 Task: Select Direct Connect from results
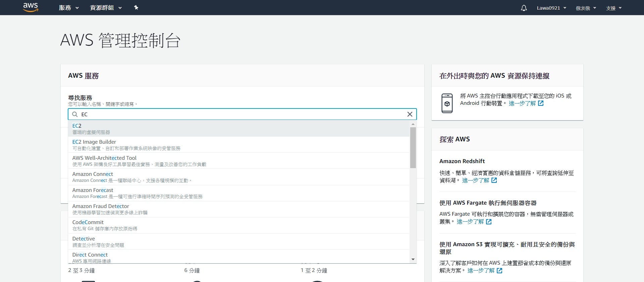(238, 257)
